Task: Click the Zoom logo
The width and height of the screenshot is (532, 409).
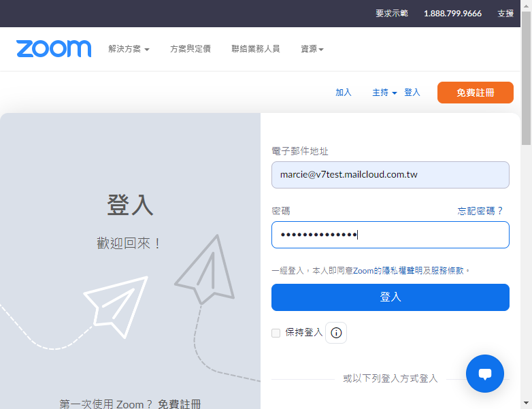Action: [x=54, y=48]
